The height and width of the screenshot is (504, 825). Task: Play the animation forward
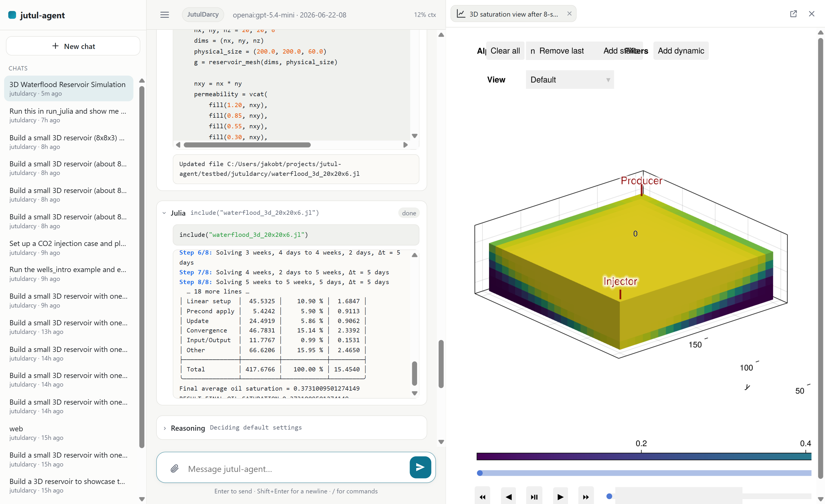[x=560, y=497]
